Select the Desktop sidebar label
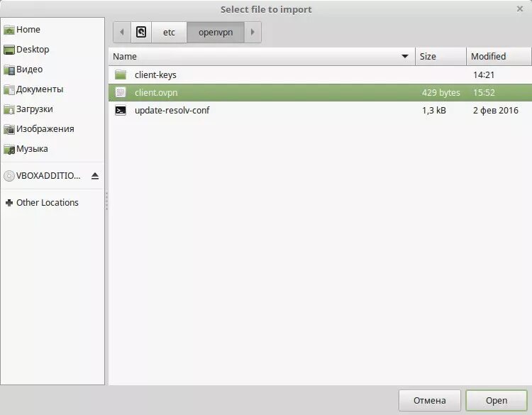This screenshot has width=532, height=415. 33,50
